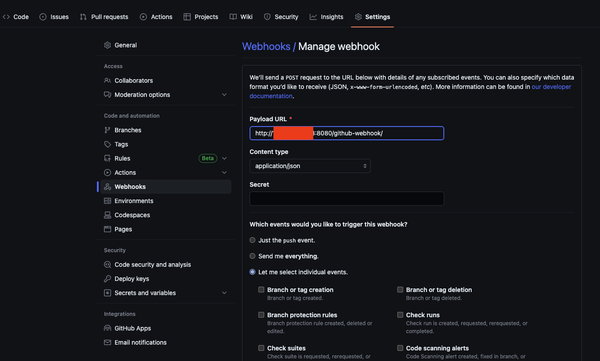Click the Tags icon in sidebar
The image size is (600, 361).
107,144
